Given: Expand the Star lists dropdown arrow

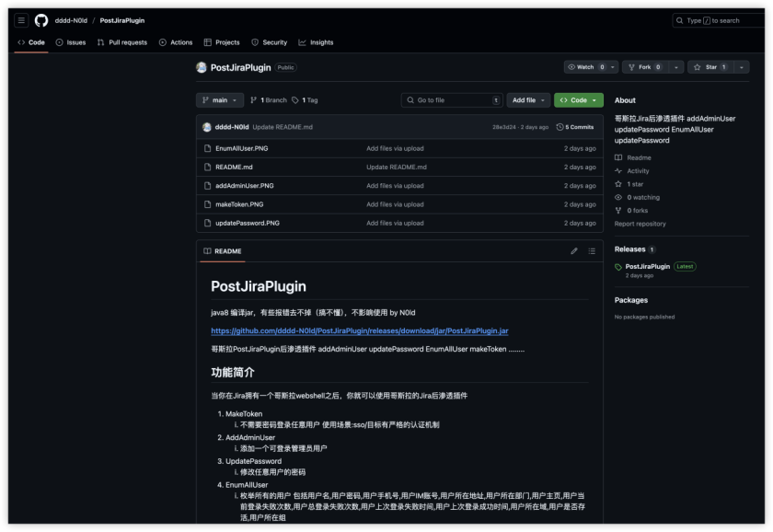Looking at the screenshot, I should pyautogui.click(x=742, y=67).
